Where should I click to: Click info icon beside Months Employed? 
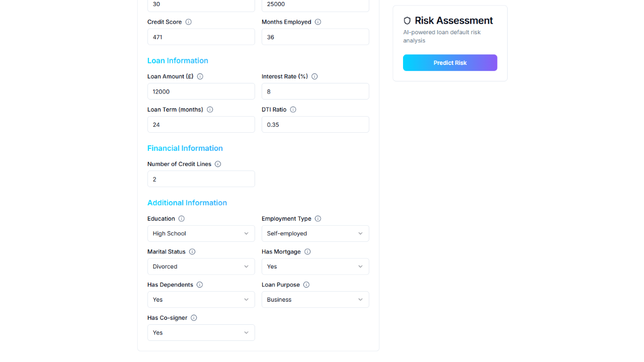(318, 22)
